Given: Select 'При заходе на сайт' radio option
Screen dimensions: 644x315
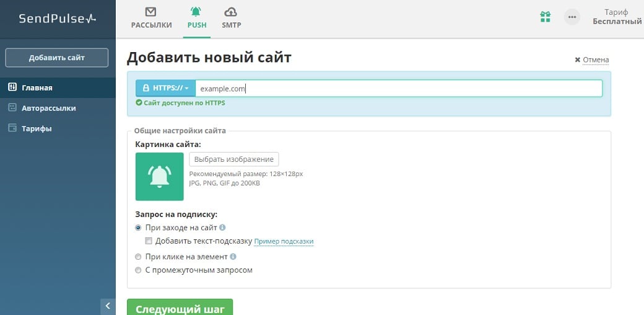Looking at the screenshot, I should click(x=138, y=228).
